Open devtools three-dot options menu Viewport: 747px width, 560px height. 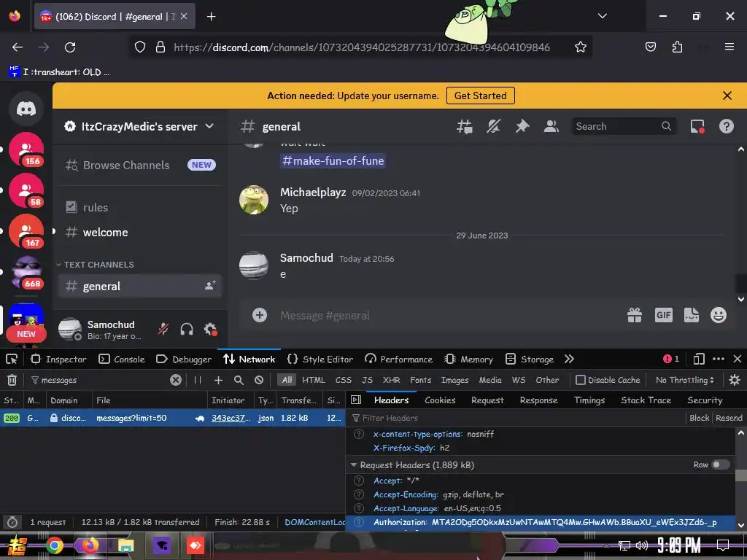(x=719, y=359)
